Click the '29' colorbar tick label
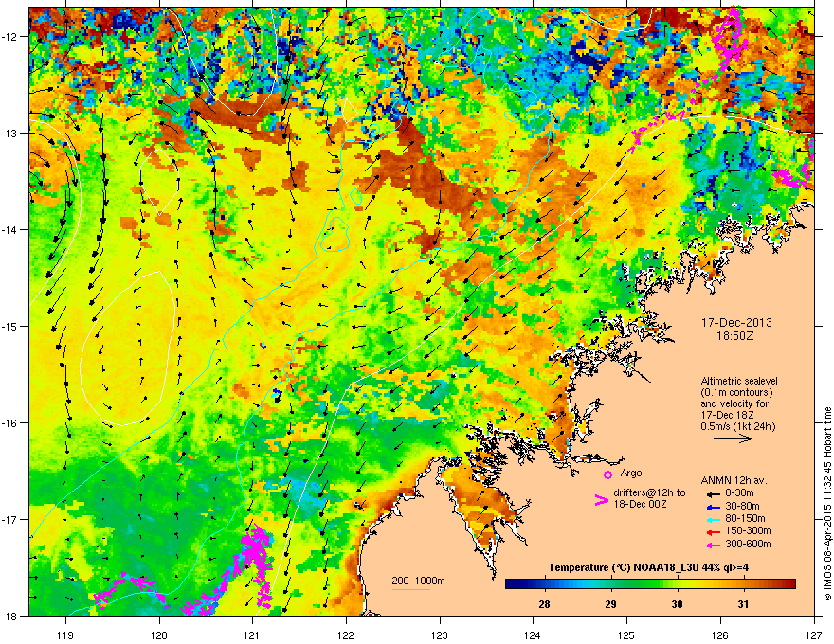The width and height of the screenshot is (834, 644). click(610, 603)
